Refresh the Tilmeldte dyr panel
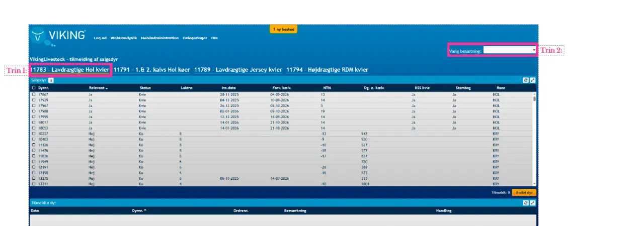Screen dimensions: 644x226 click(x=526, y=202)
